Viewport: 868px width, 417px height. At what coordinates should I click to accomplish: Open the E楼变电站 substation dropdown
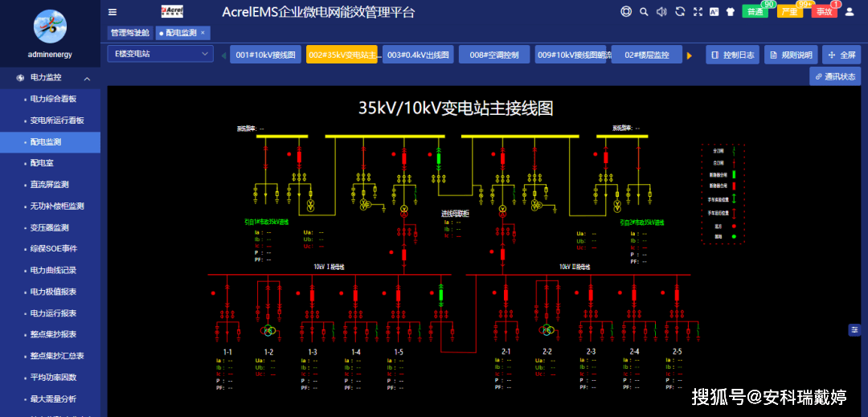coord(160,54)
